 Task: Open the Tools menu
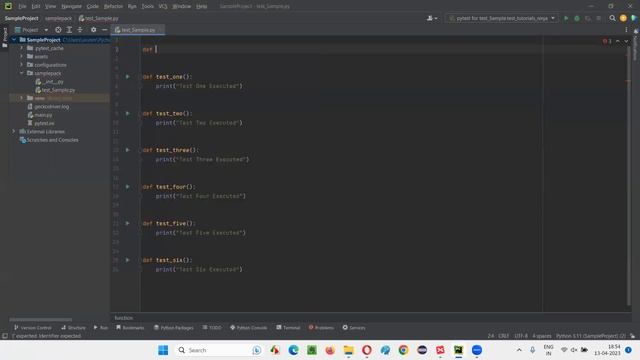(147, 6)
